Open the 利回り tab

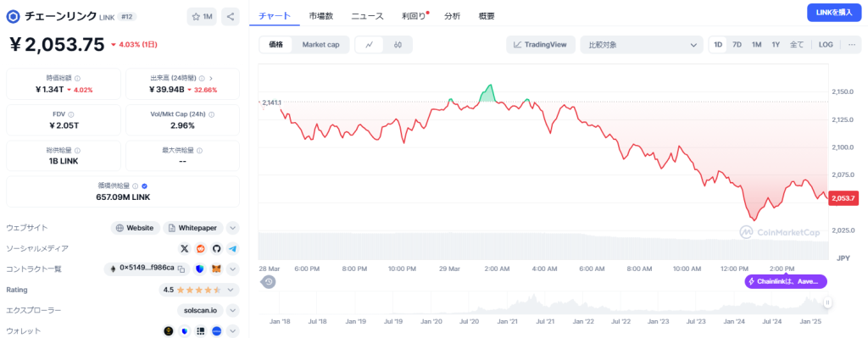click(x=414, y=16)
